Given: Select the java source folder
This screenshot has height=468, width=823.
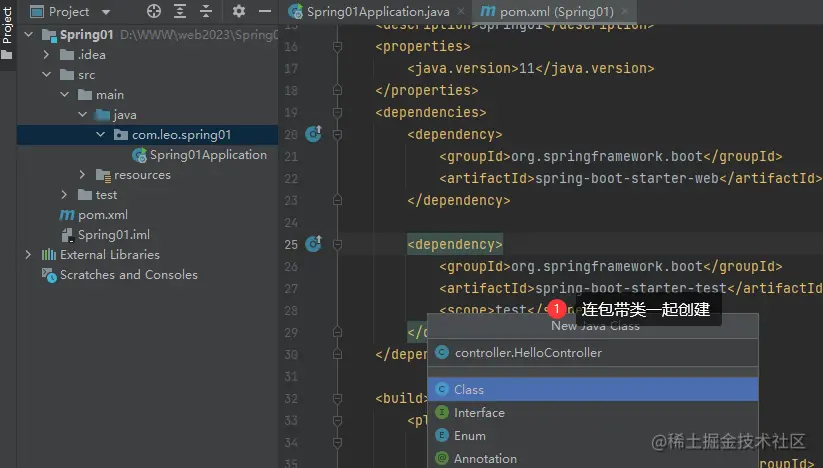Looking at the screenshot, I should (x=124, y=115).
